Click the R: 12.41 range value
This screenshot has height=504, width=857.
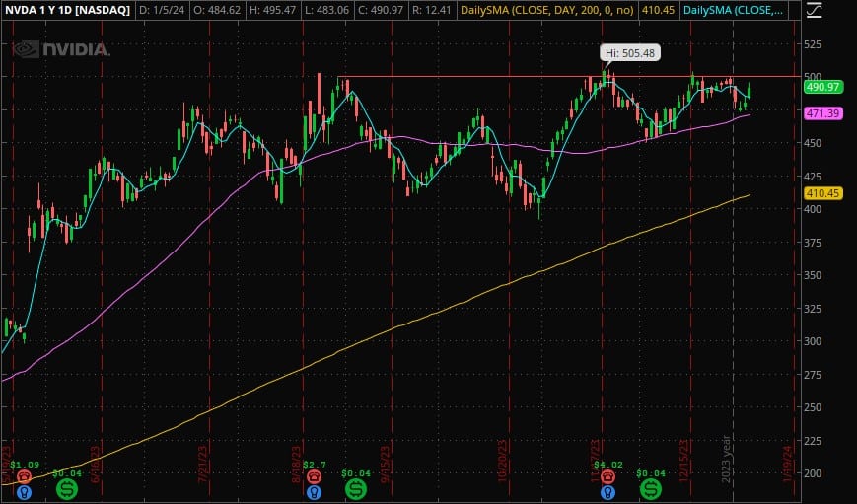tap(432, 10)
